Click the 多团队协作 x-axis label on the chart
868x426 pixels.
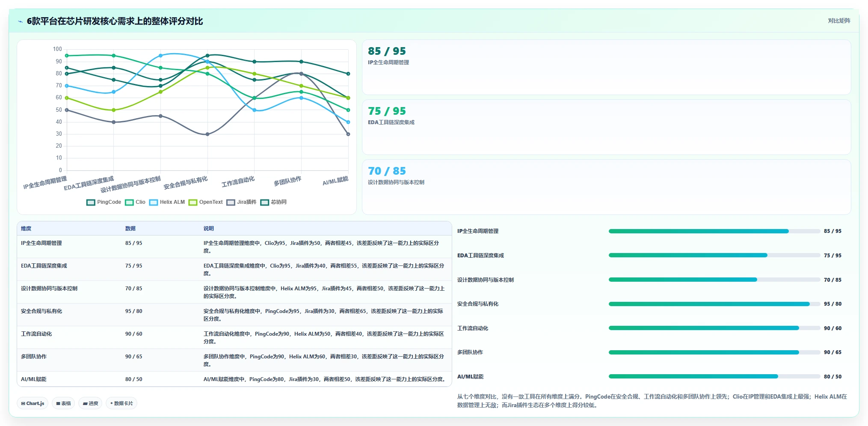(287, 181)
